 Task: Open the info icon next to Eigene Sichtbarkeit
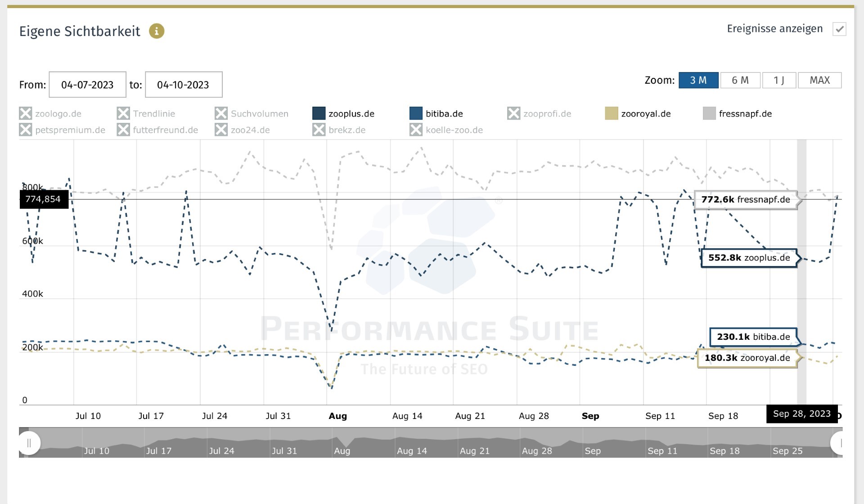[x=157, y=31]
